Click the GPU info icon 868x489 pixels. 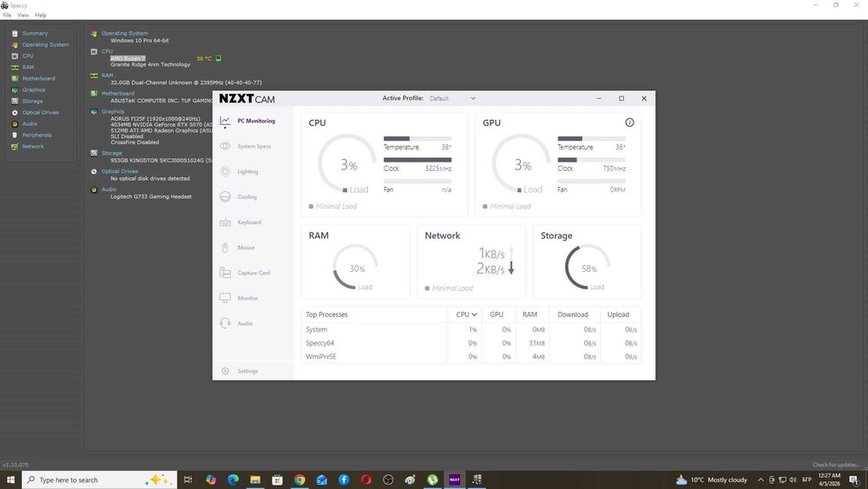pyautogui.click(x=629, y=122)
